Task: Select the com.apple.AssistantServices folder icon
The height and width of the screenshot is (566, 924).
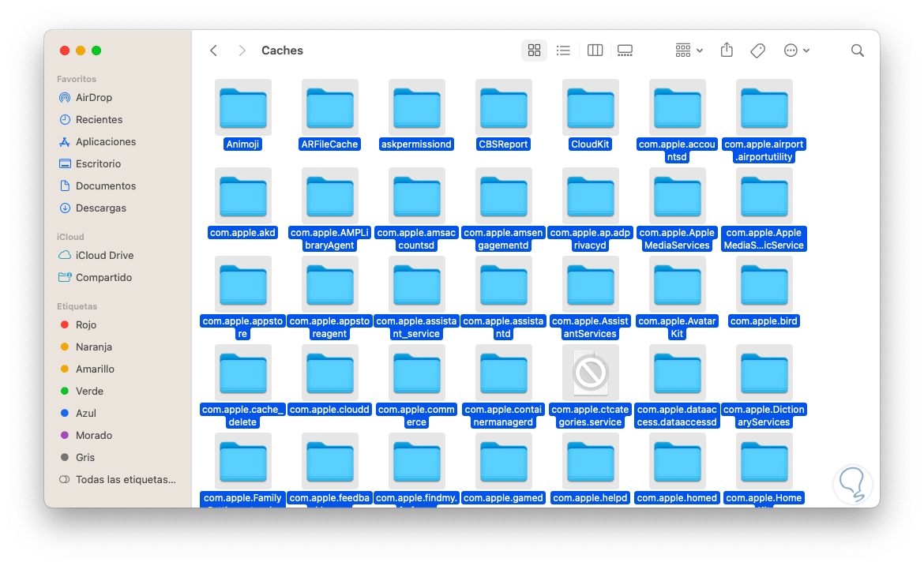Action: [591, 284]
